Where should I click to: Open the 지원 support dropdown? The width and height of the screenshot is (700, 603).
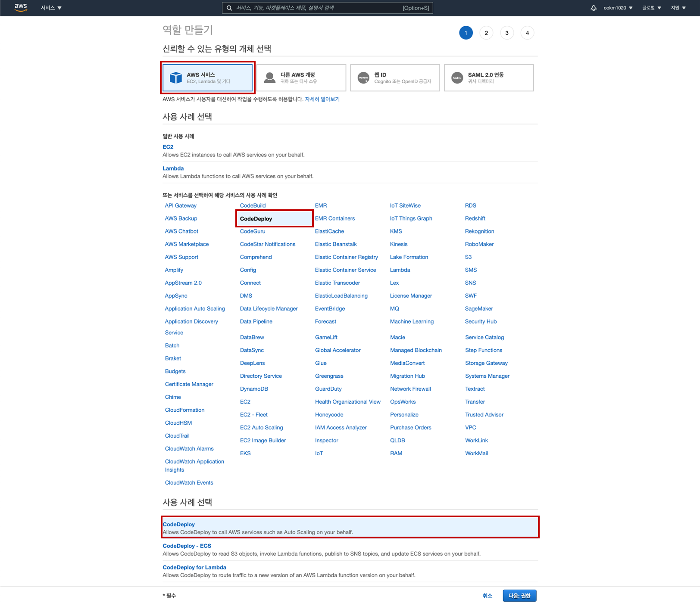tap(678, 8)
